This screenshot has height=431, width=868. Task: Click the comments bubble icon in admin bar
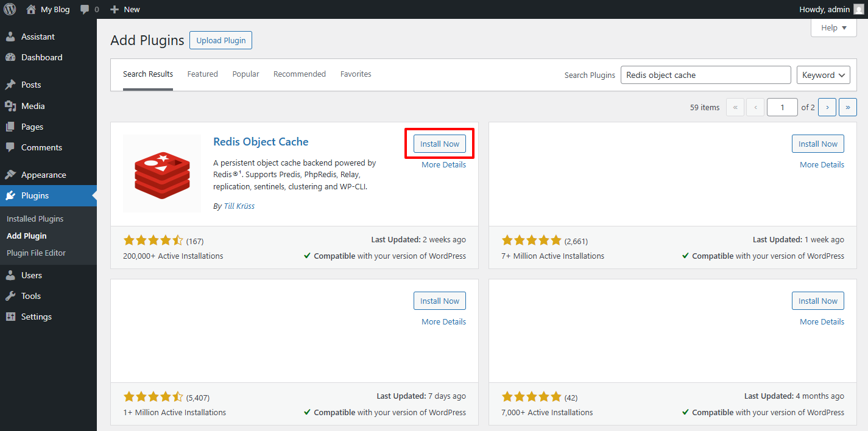[85, 10]
